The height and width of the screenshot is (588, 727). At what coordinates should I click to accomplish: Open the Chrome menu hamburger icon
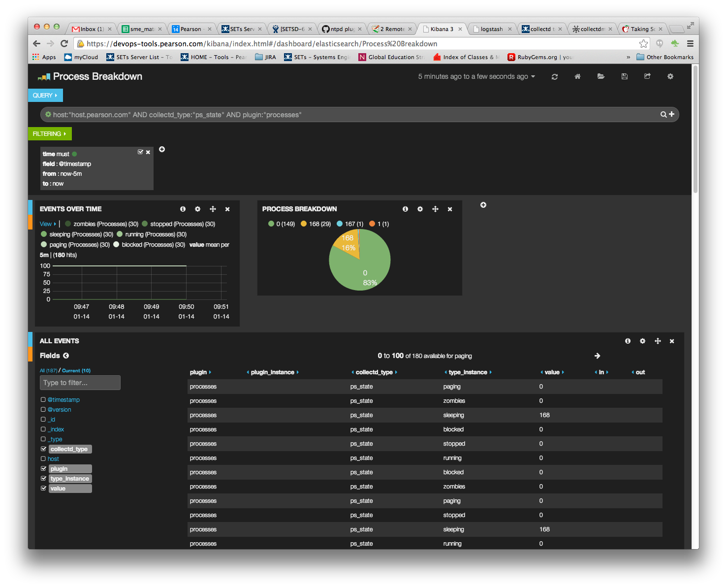(x=690, y=43)
